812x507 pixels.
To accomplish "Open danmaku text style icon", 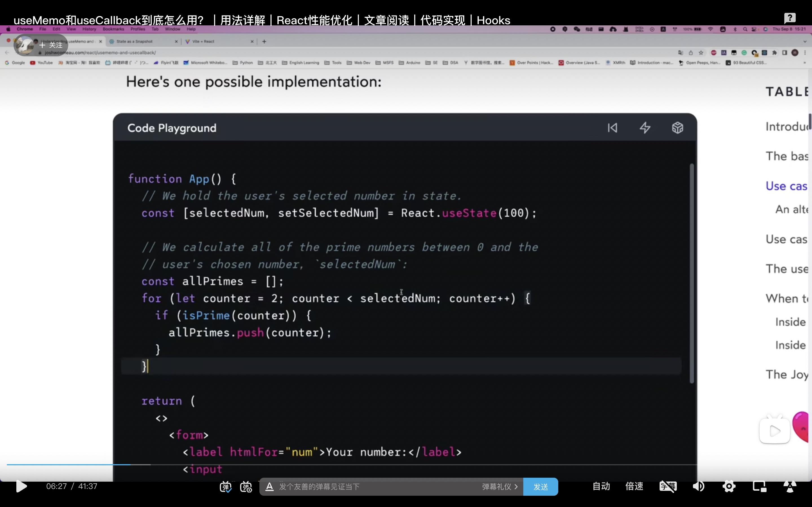I will 270,486.
